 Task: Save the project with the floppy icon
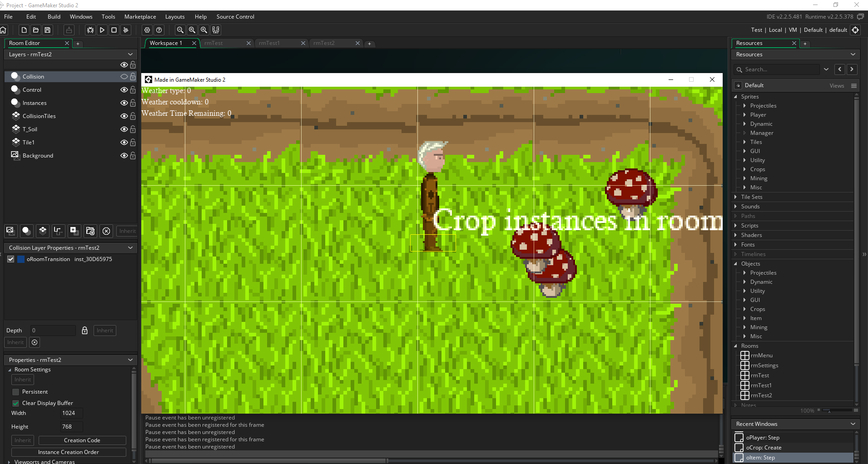click(48, 30)
